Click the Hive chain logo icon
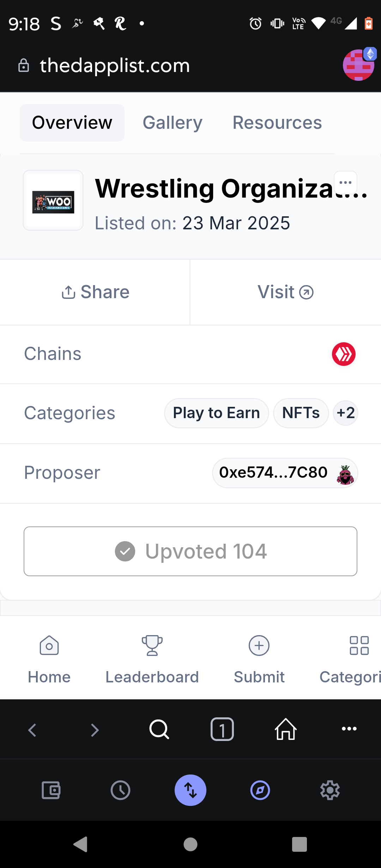The width and height of the screenshot is (381, 868). 344,354
